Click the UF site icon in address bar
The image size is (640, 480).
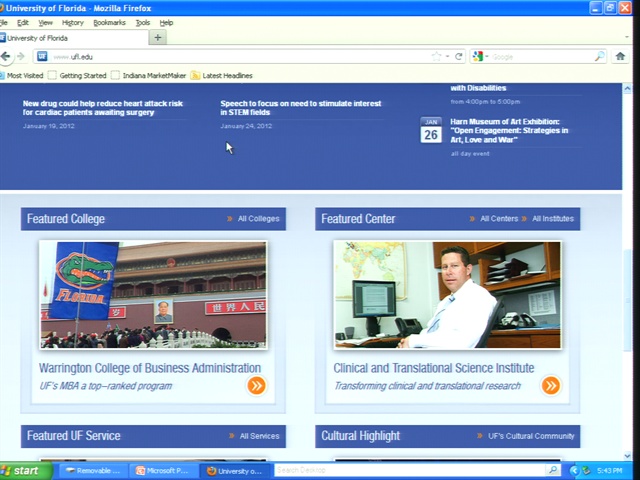tap(42, 56)
